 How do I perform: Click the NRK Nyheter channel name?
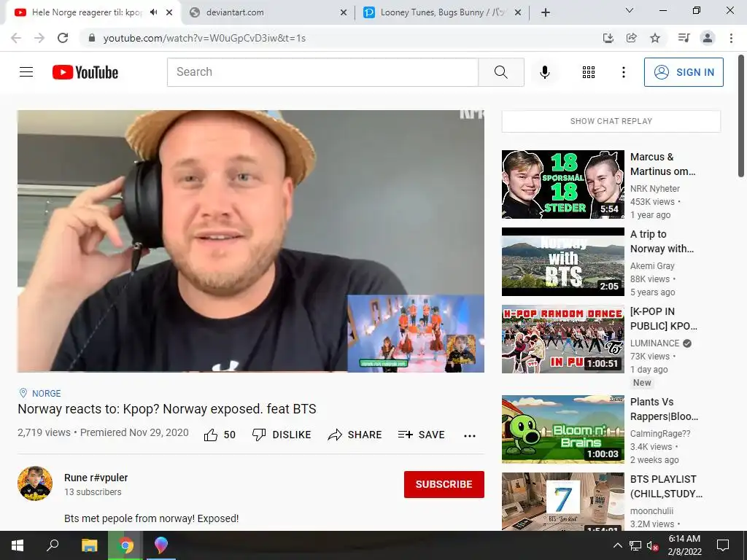click(x=655, y=189)
